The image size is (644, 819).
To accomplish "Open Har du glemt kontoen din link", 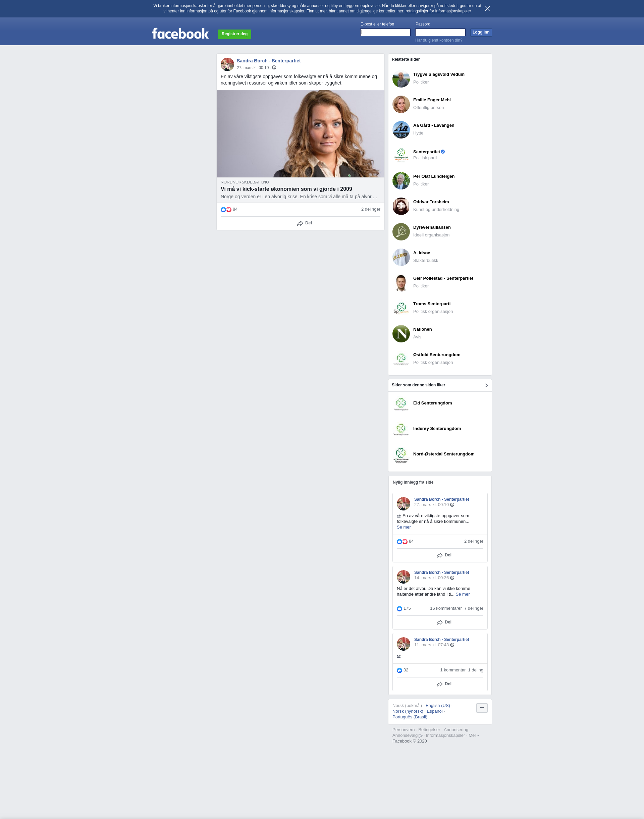I will click(438, 40).
